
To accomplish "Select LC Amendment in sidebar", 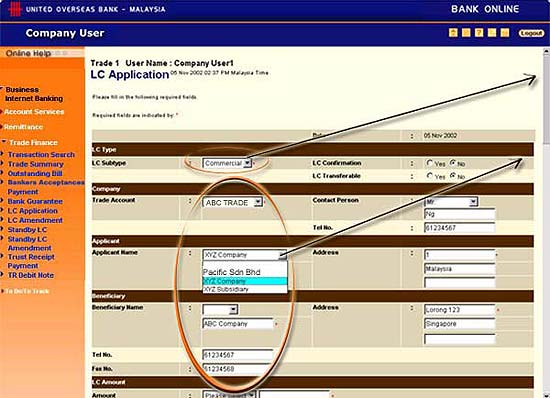I will click(35, 221).
